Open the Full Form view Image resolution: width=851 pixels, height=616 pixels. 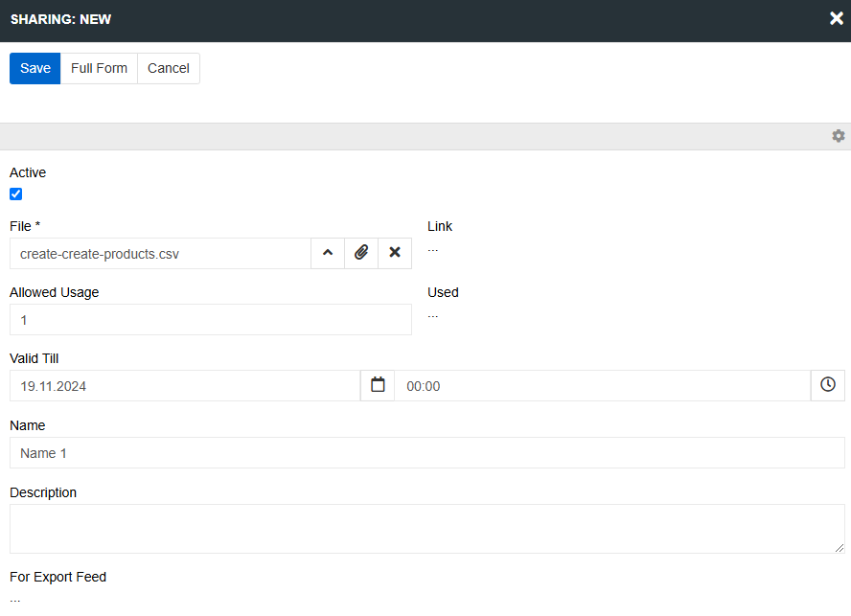(x=99, y=69)
